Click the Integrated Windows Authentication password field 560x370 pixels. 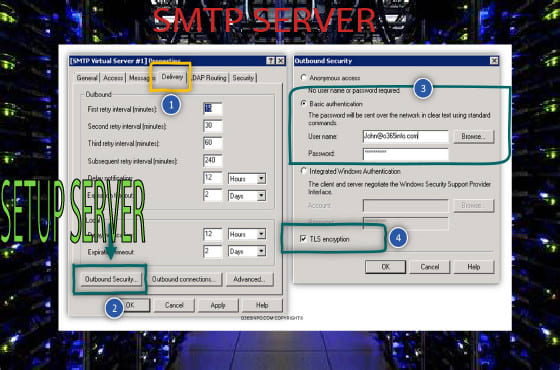(405, 223)
